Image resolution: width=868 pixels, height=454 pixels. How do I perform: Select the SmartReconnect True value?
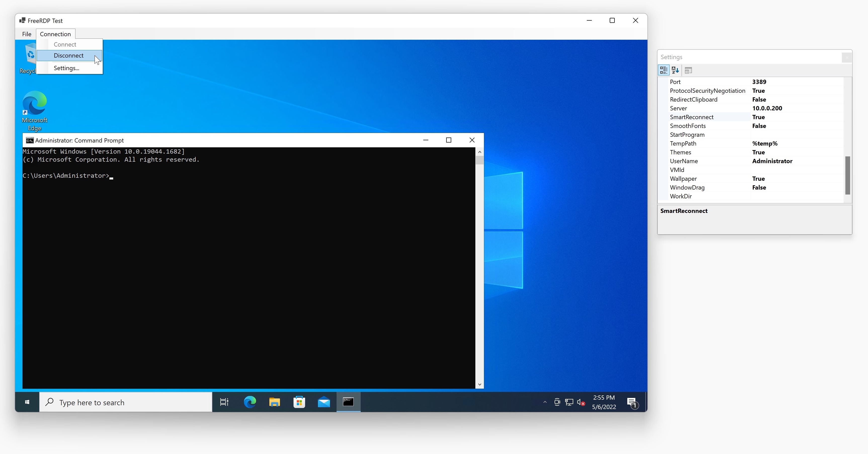pyautogui.click(x=758, y=117)
